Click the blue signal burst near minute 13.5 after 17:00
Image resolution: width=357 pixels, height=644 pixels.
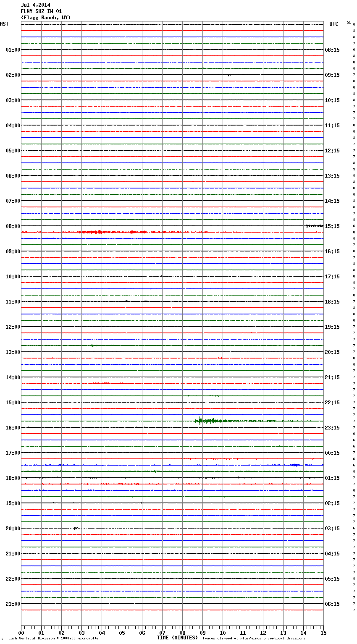coord(295,465)
